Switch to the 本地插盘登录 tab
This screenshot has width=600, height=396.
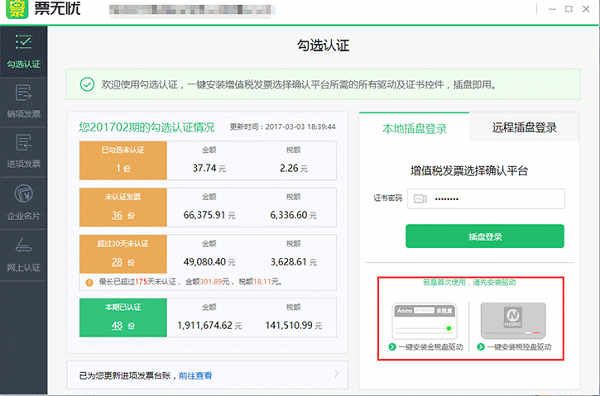[414, 128]
